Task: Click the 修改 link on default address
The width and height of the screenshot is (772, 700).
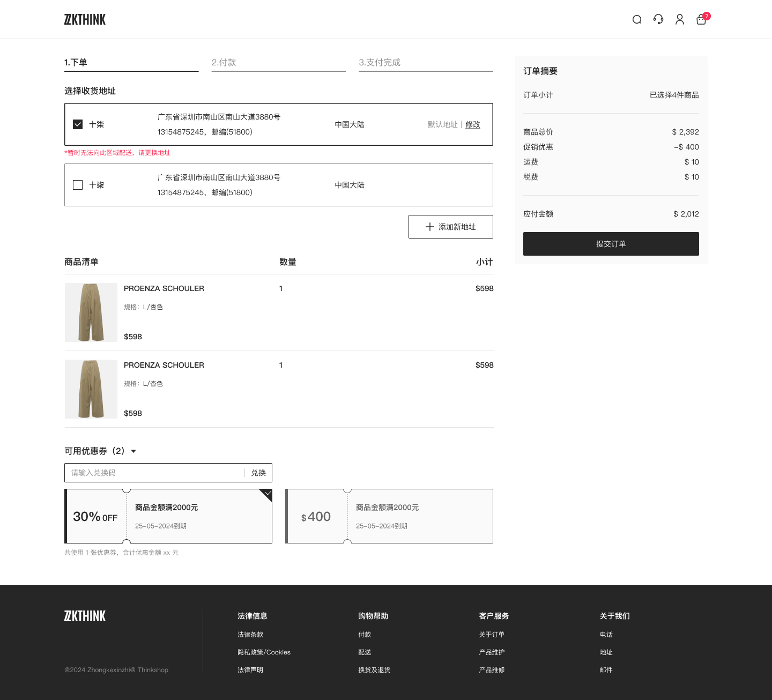Action: [472, 124]
